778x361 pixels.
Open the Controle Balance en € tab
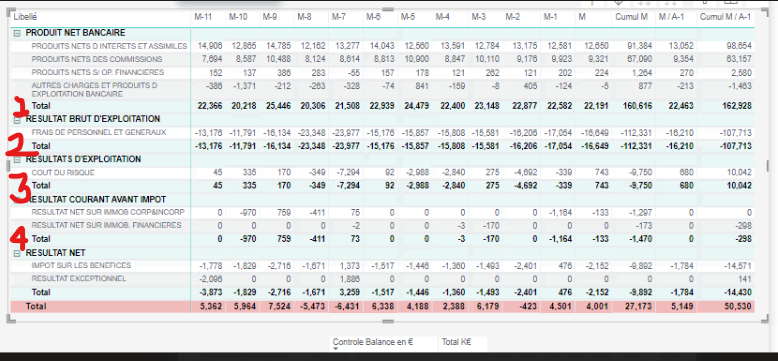click(x=373, y=342)
